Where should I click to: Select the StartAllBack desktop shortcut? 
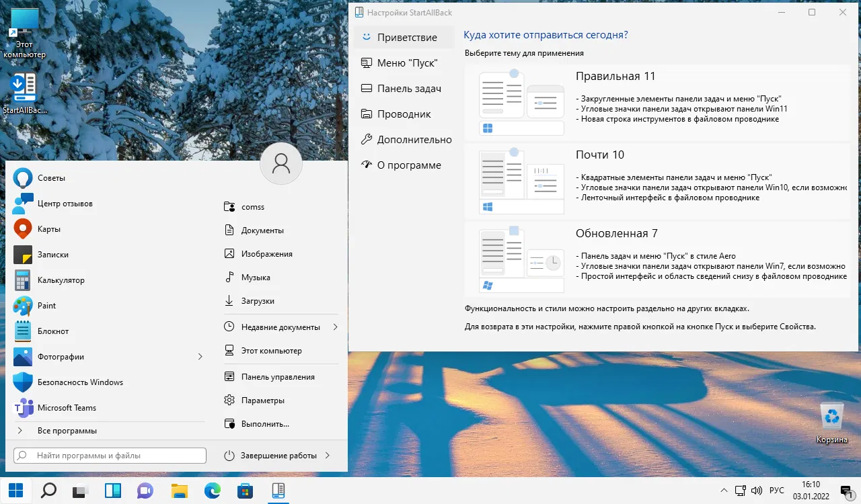tap(25, 94)
